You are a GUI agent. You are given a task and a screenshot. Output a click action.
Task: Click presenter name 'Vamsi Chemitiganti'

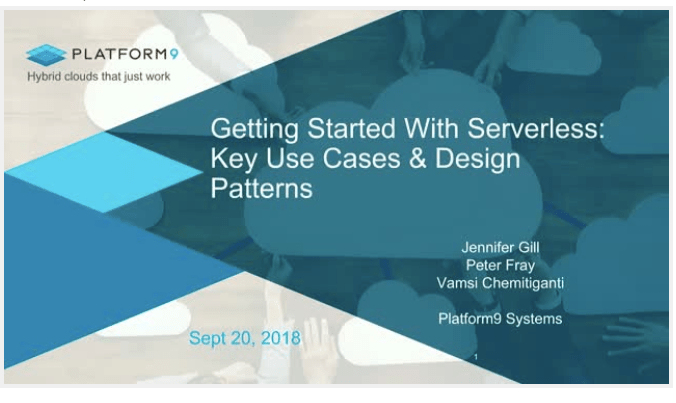pos(500,283)
